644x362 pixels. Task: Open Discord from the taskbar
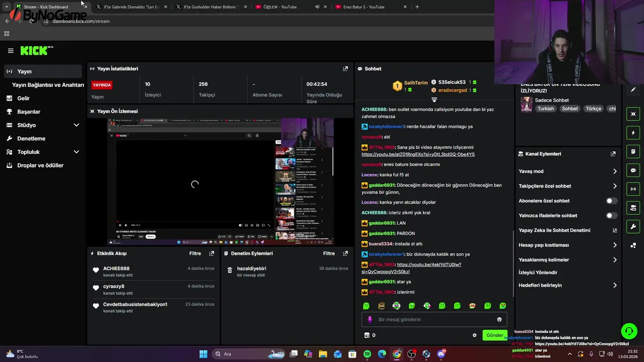coord(441,354)
